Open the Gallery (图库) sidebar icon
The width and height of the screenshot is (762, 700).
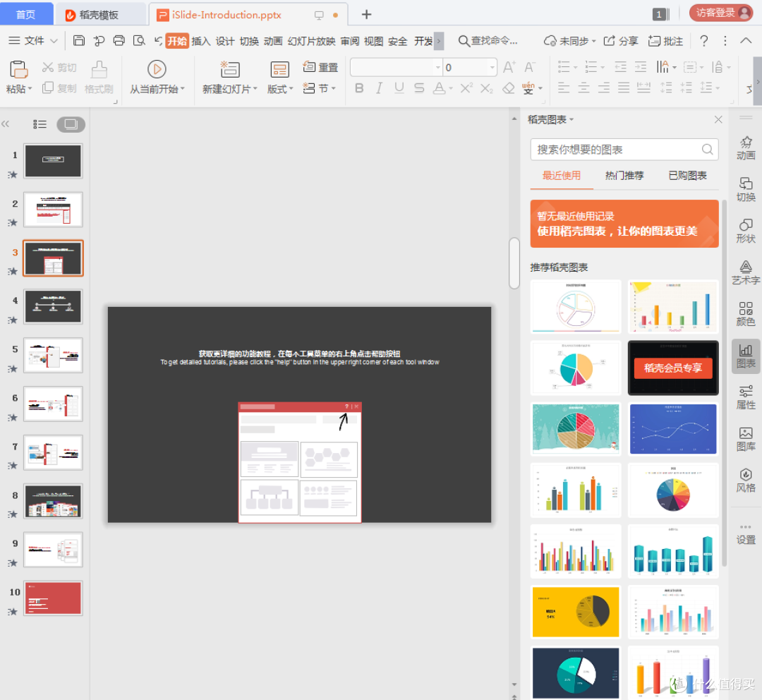pyautogui.click(x=746, y=440)
